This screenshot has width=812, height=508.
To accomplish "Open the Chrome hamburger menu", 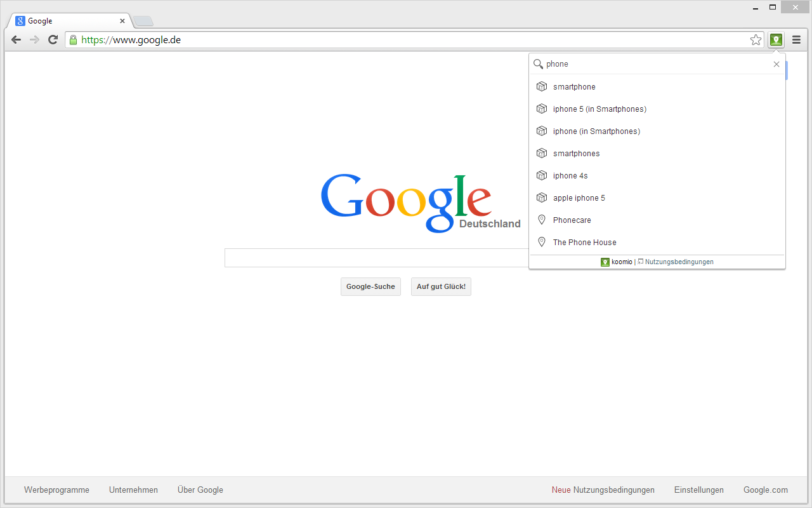I will (x=796, y=40).
